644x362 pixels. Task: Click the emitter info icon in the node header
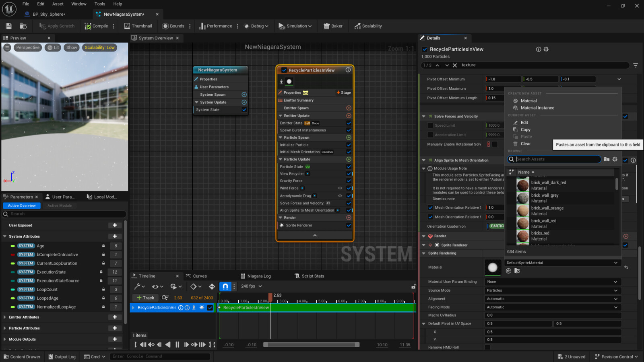[x=348, y=70]
